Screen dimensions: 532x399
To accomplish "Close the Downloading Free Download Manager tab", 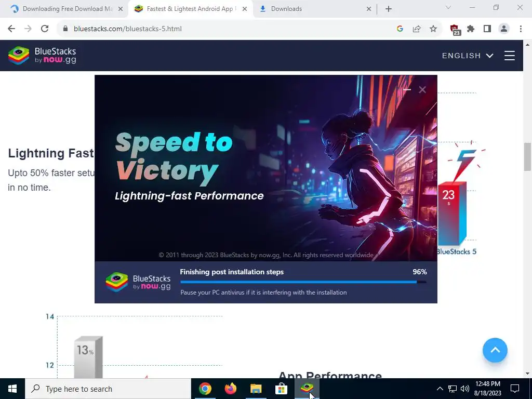I will tap(121, 9).
